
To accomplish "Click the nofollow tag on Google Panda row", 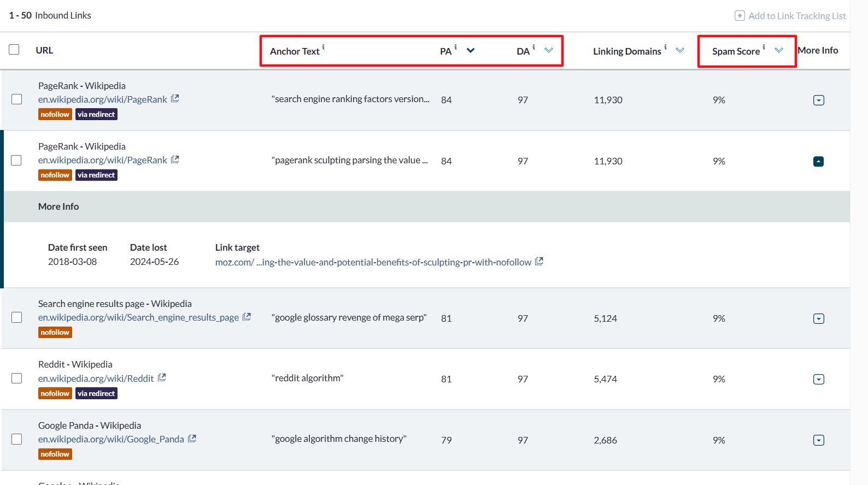I will (55, 454).
